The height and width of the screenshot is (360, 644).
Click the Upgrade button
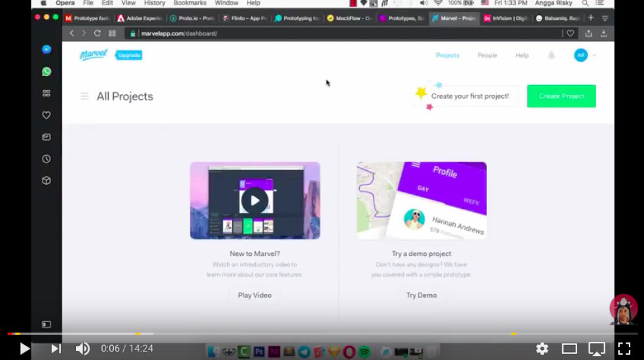(x=129, y=55)
